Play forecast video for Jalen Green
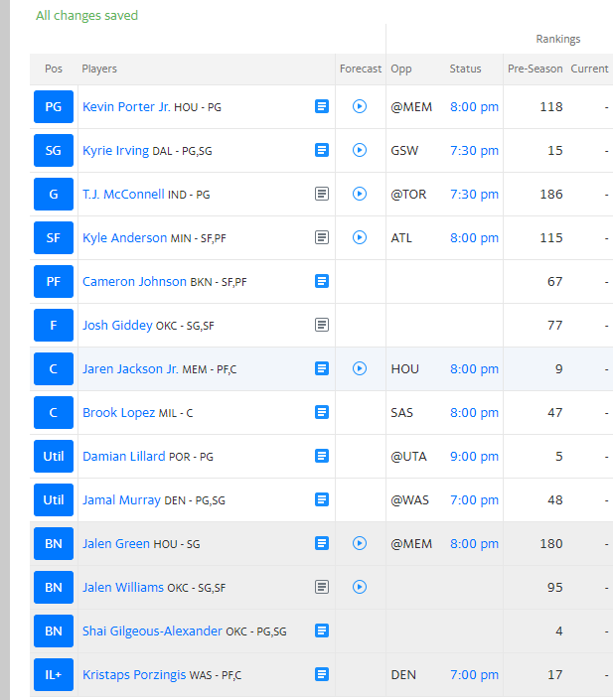Image resolution: width=613 pixels, height=700 pixels. pyautogui.click(x=360, y=544)
